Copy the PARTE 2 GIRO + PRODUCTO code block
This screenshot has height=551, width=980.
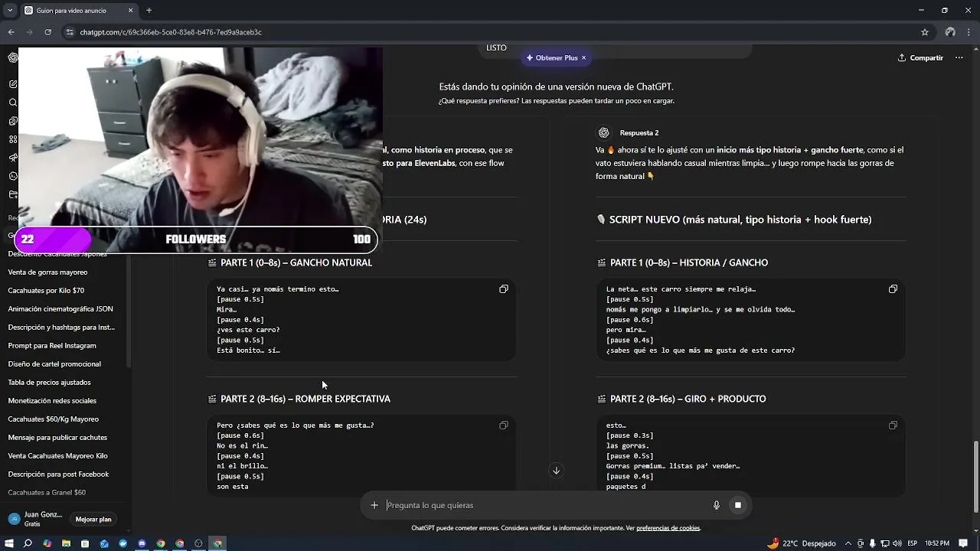893,425
